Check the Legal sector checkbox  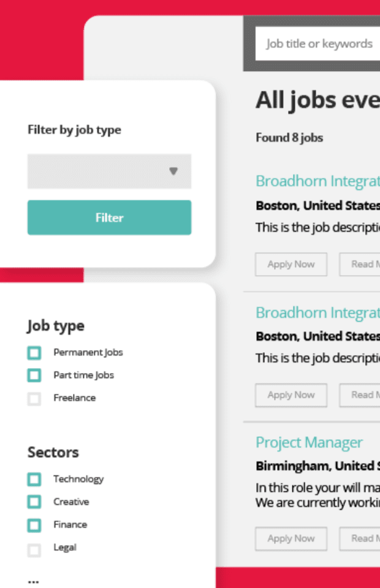click(34, 548)
